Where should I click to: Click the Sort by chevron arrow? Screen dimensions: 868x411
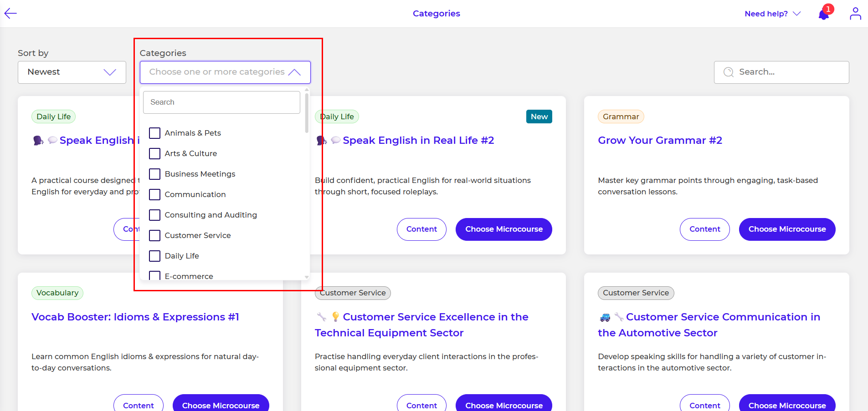coord(110,72)
